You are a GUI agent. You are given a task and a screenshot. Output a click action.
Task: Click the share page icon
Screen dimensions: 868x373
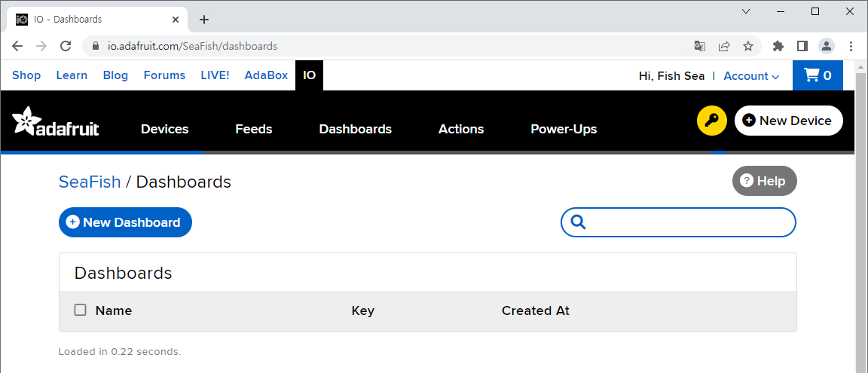724,47
